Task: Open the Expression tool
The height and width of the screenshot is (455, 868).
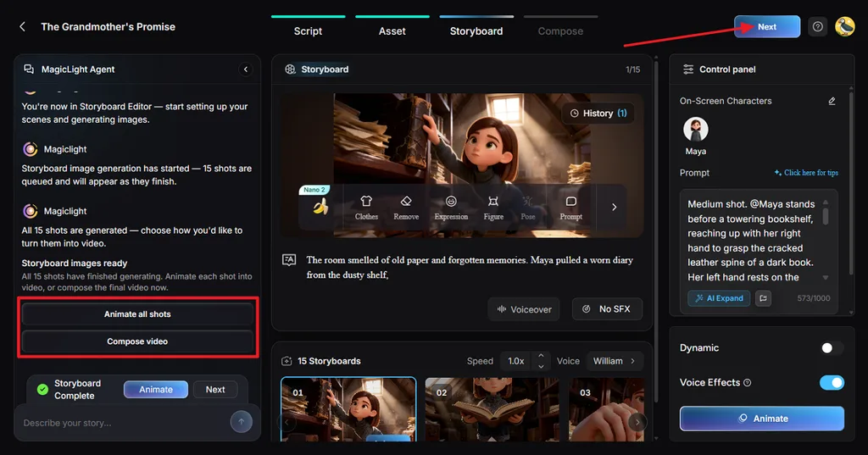Action: pyautogui.click(x=451, y=208)
